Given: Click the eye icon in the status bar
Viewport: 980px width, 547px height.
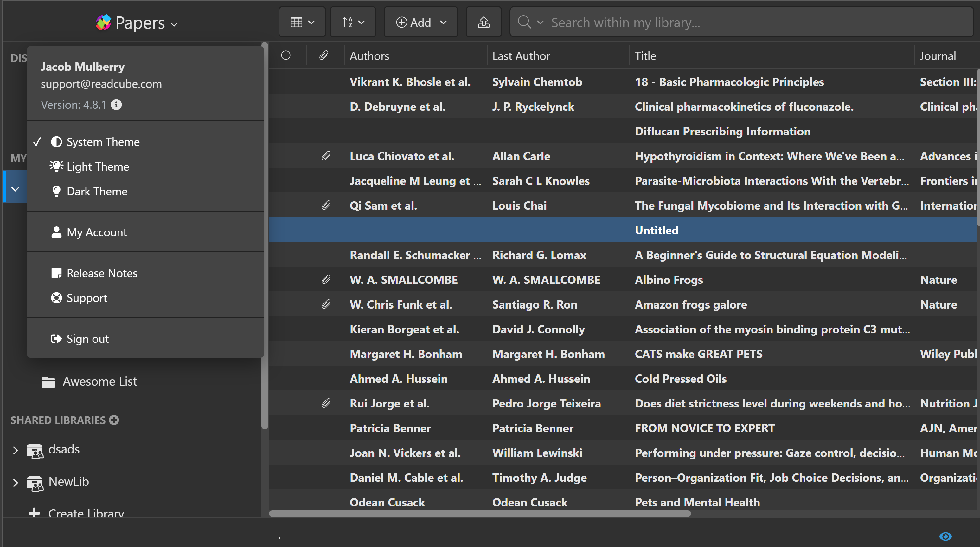Looking at the screenshot, I should [945, 536].
